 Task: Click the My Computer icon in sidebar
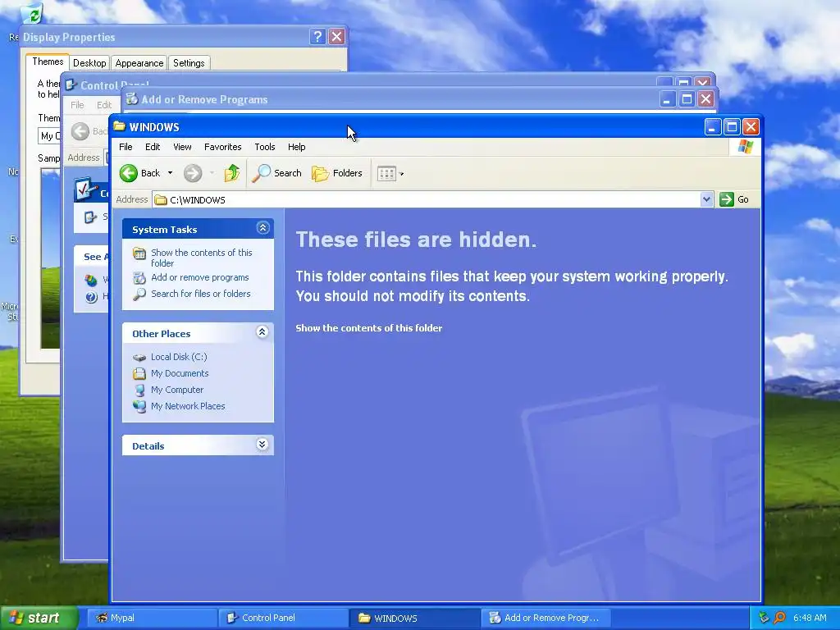click(139, 390)
